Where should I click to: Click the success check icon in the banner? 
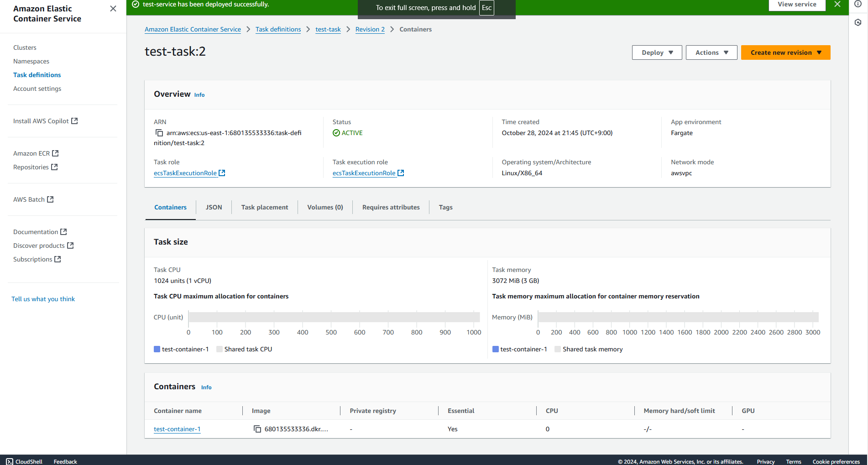click(x=136, y=4)
